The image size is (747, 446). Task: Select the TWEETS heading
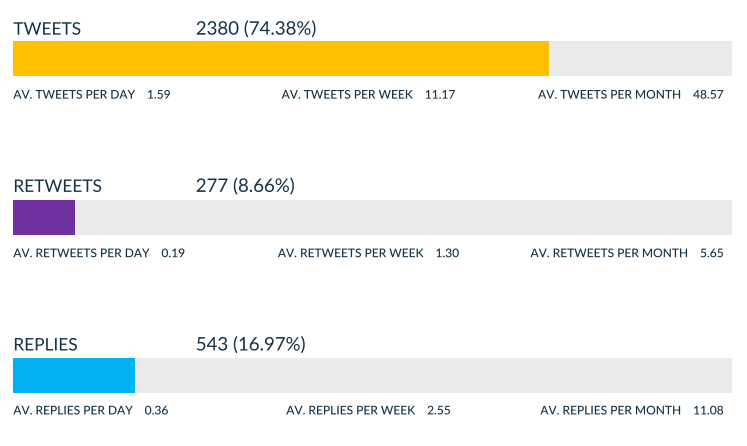click(x=47, y=29)
